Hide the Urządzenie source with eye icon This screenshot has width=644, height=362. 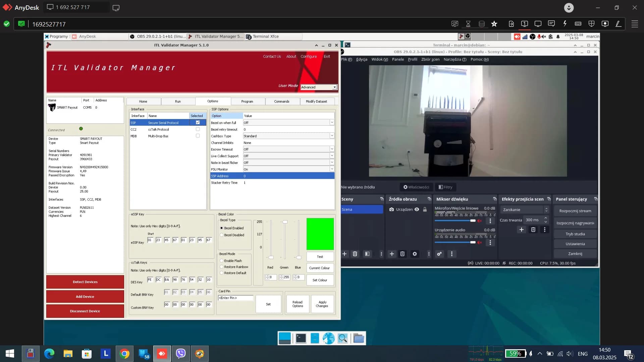[x=417, y=209]
